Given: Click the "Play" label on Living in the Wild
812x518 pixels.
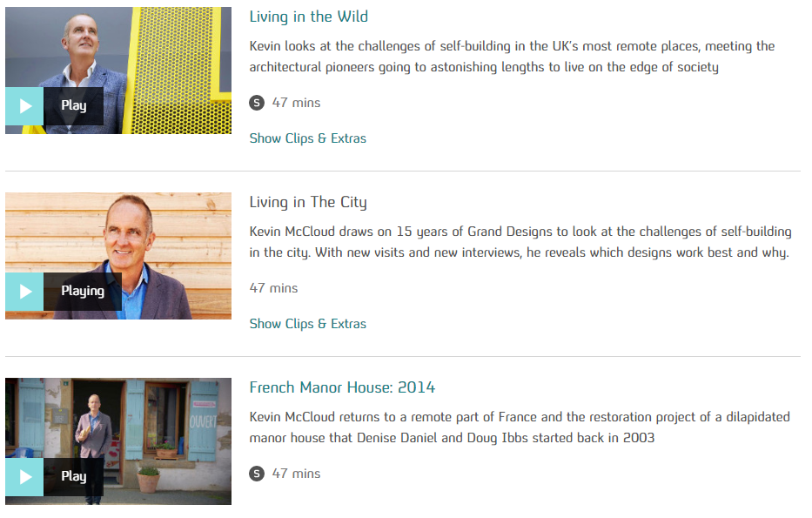Looking at the screenshot, I should click(x=74, y=106).
